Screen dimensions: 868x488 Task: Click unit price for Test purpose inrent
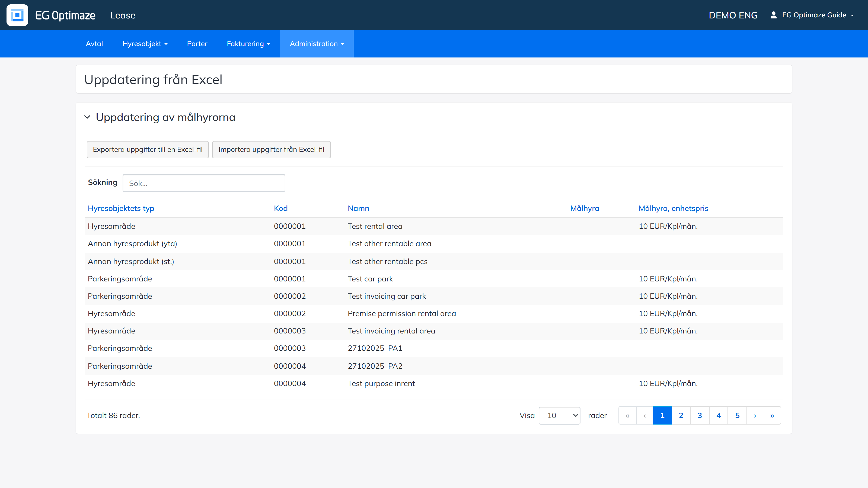pyautogui.click(x=668, y=383)
